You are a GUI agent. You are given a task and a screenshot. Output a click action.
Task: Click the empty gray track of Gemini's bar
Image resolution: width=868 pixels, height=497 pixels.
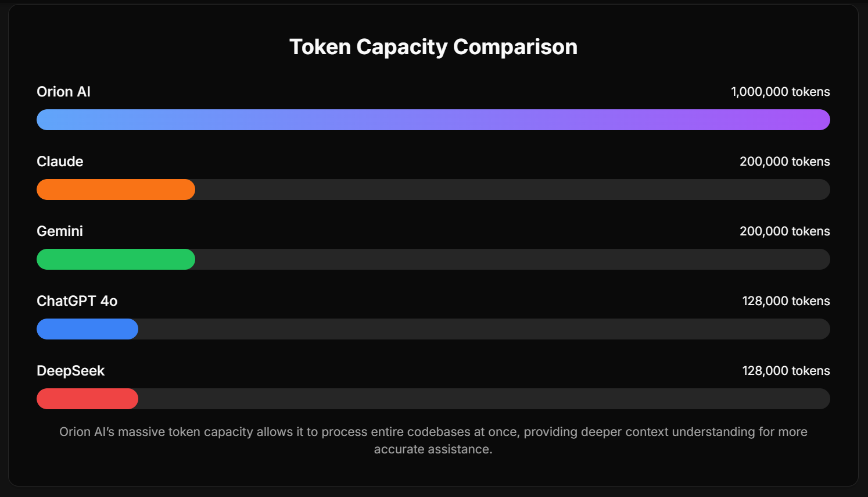coord(511,259)
